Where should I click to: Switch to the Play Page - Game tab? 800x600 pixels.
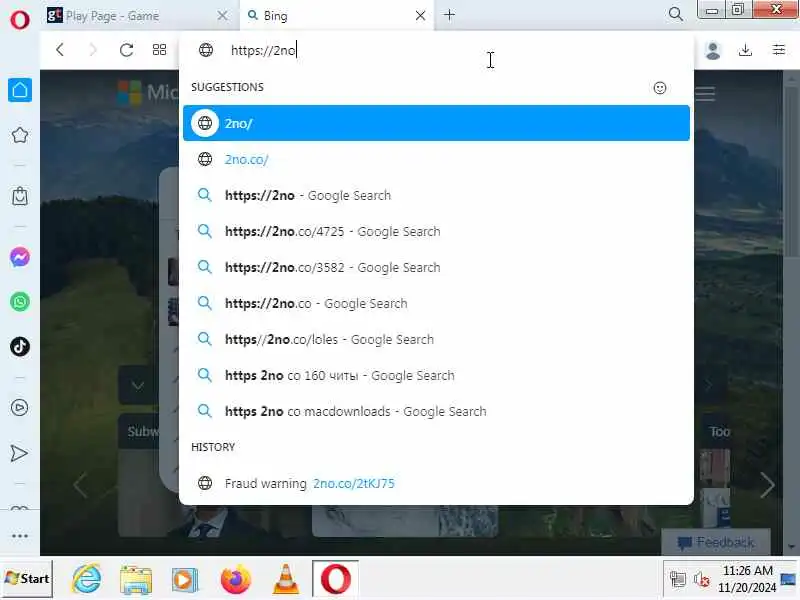point(130,16)
